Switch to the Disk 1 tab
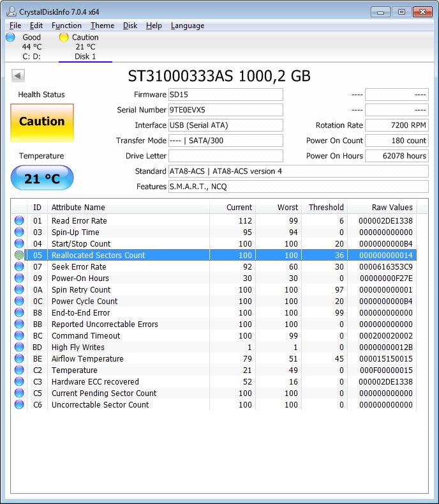This screenshot has height=504, width=439. 86,47
